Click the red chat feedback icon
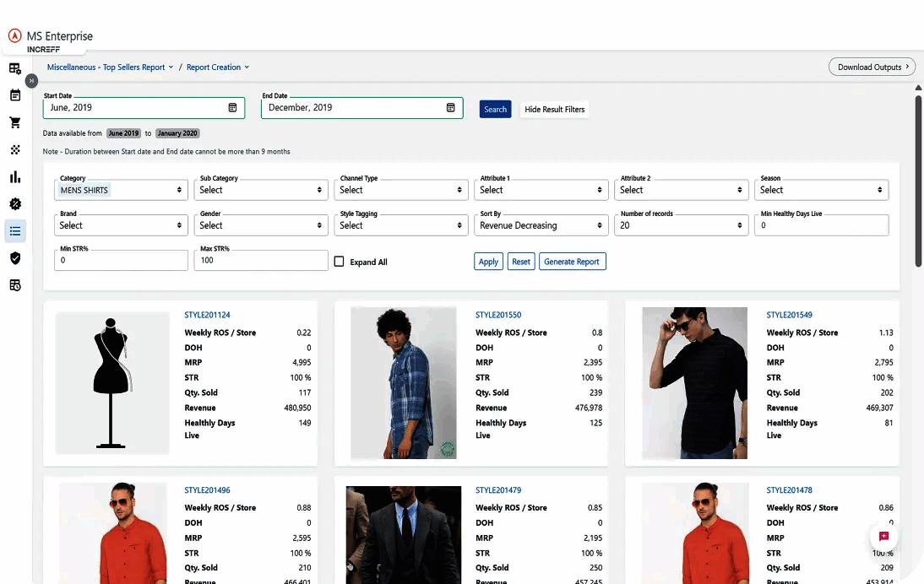 883,536
